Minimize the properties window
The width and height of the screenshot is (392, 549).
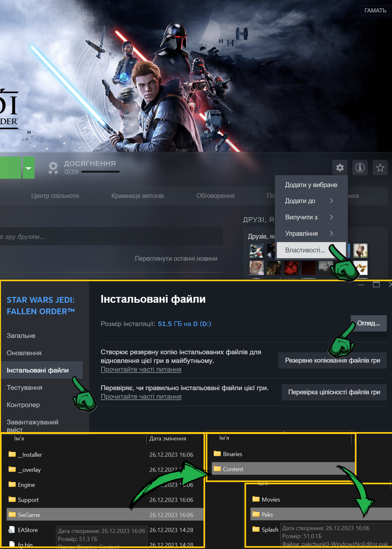tap(361, 285)
